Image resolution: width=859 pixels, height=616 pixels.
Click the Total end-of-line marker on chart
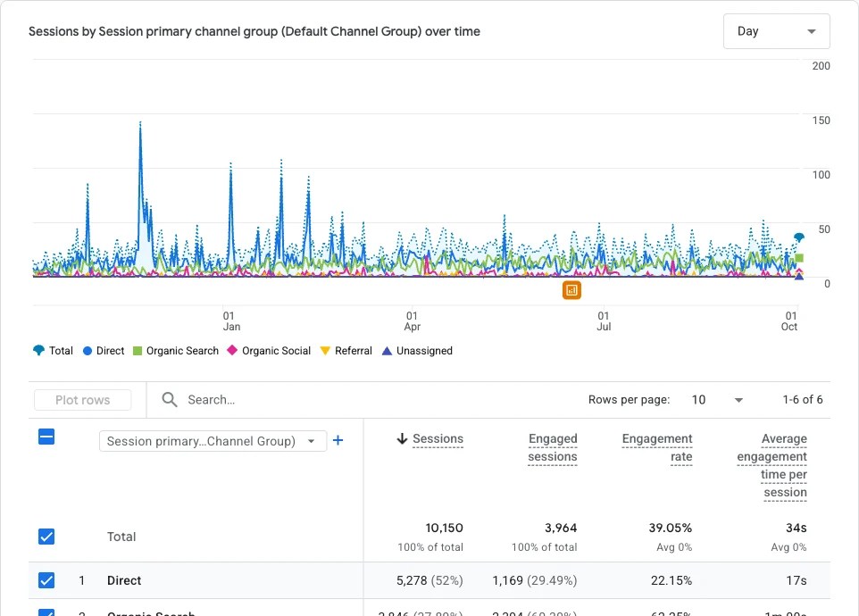click(799, 237)
